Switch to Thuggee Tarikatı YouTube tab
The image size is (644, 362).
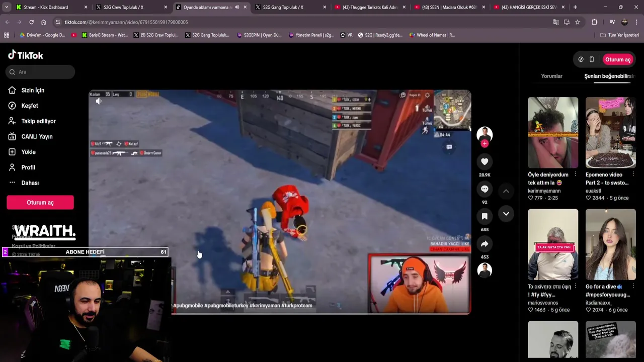coord(370,7)
